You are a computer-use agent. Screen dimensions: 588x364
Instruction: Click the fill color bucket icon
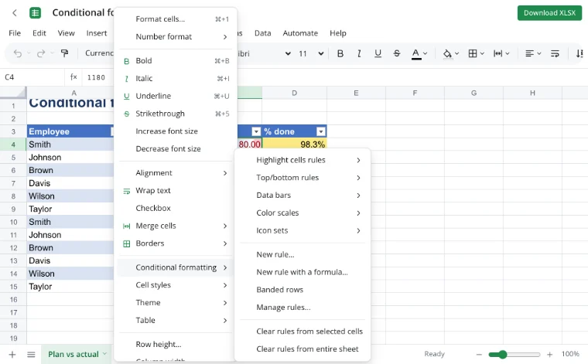click(x=447, y=53)
